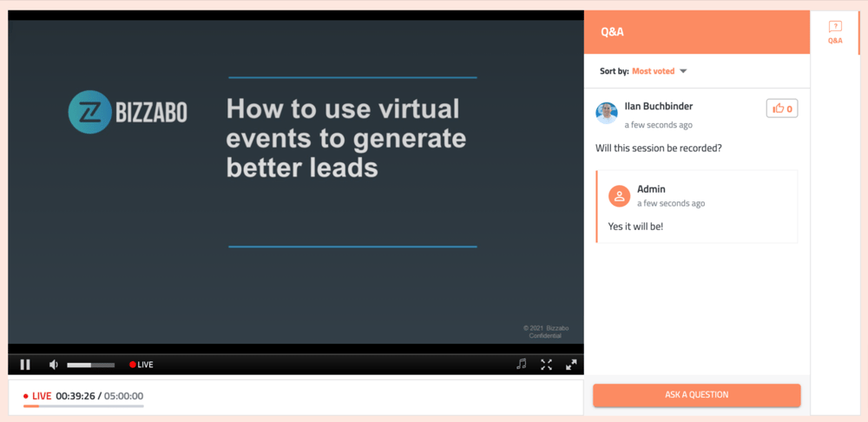This screenshot has width=868, height=422.
Task: Click the Q&A panel header title
Action: (x=612, y=31)
